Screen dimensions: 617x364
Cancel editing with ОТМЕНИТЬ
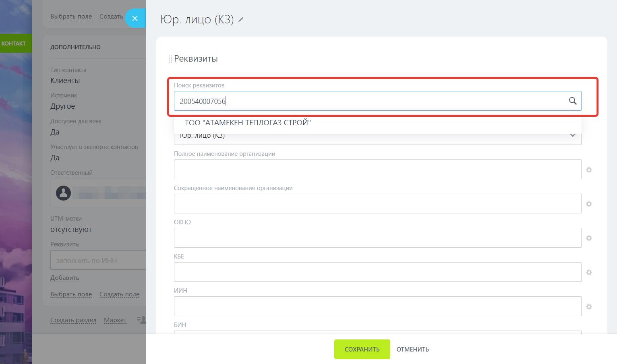[413, 349]
